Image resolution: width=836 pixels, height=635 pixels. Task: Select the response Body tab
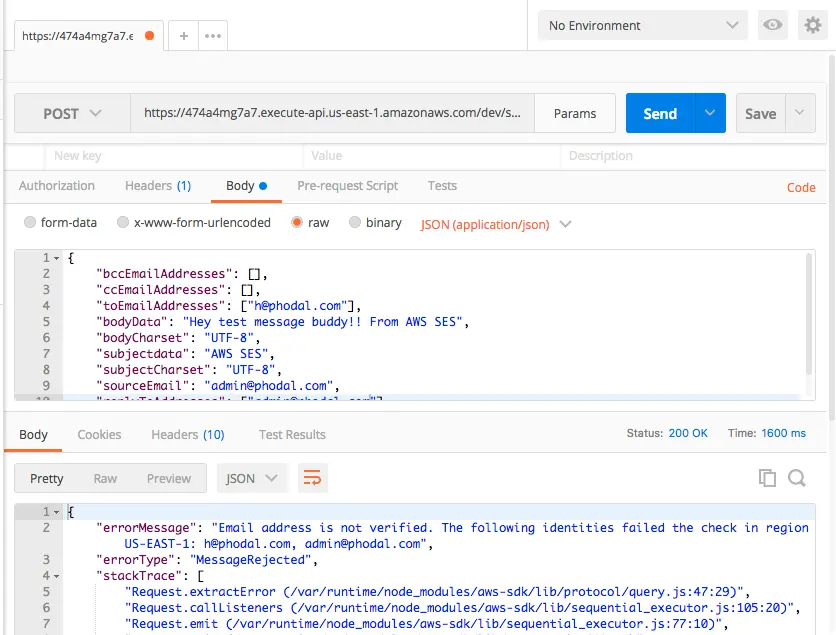(x=33, y=435)
